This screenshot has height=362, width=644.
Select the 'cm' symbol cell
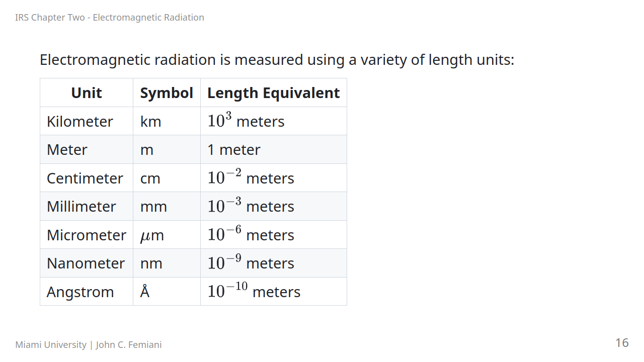[x=150, y=178]
